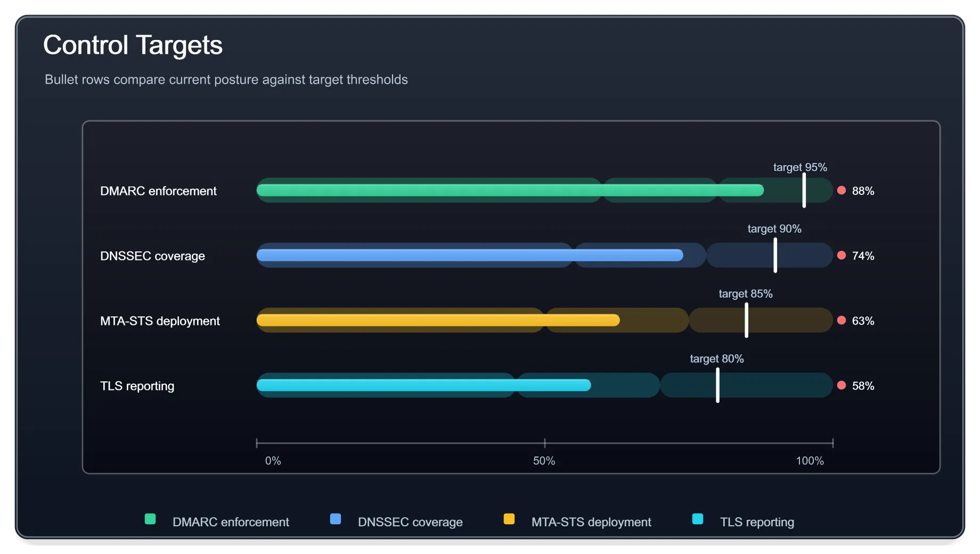Select the DNSSEC coverage legend label
Image resolution: width=980 pixels, height=554 pixels.
(x=410, y=522)
